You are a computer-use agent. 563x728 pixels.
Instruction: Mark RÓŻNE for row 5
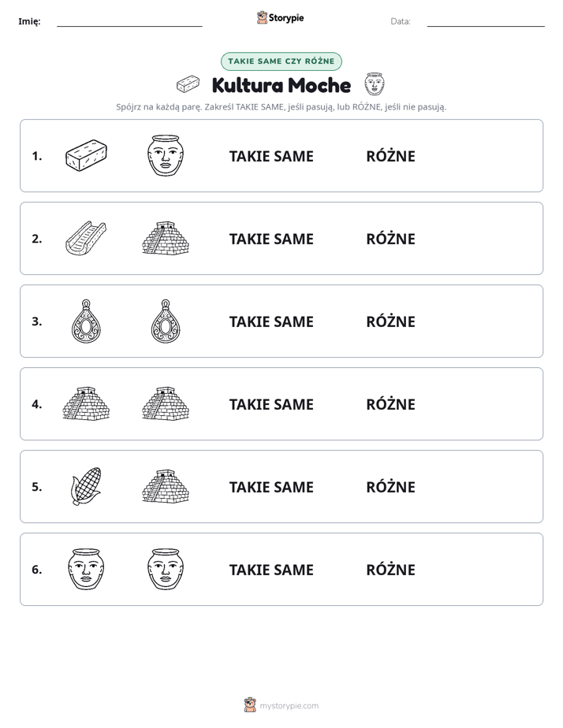390,487
